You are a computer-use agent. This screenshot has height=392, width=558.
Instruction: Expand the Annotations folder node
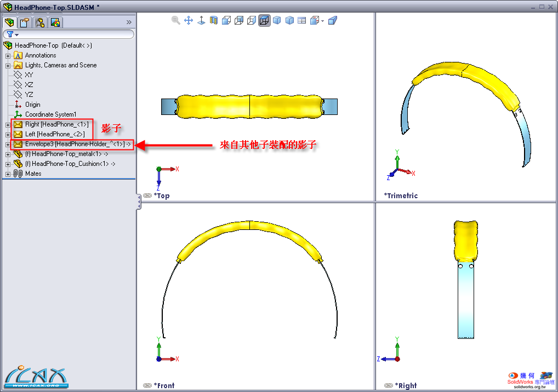[x=8, y=55]
